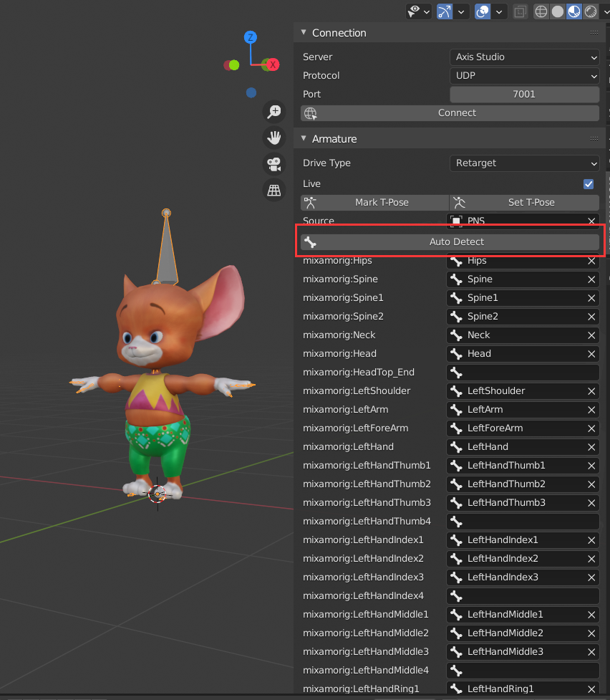610x700 pixels.
Task: Open gizmo options dropdown arrow
Action: [x=461, y=12]
